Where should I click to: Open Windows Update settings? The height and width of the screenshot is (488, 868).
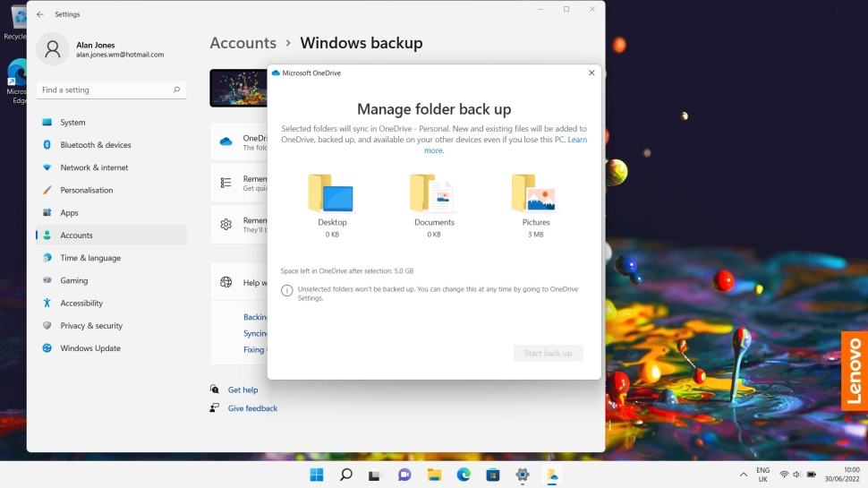[x=111, y=348]
